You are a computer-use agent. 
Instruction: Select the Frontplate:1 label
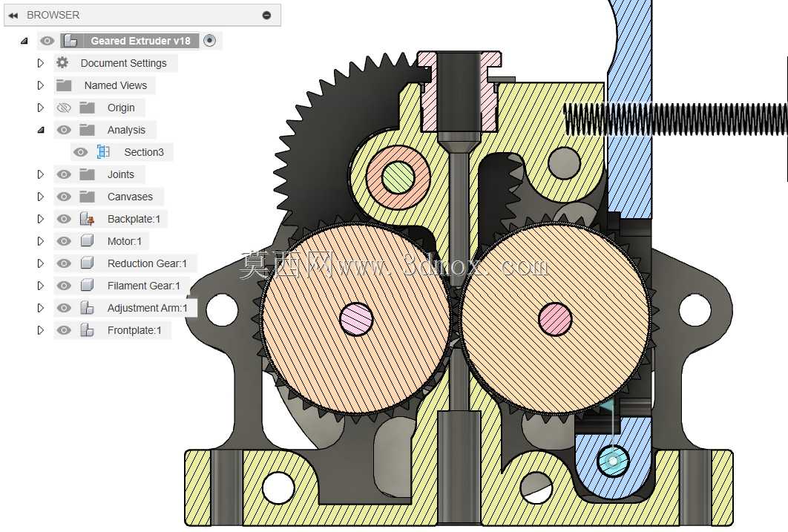pyautogui.click(x=134, y=330)
